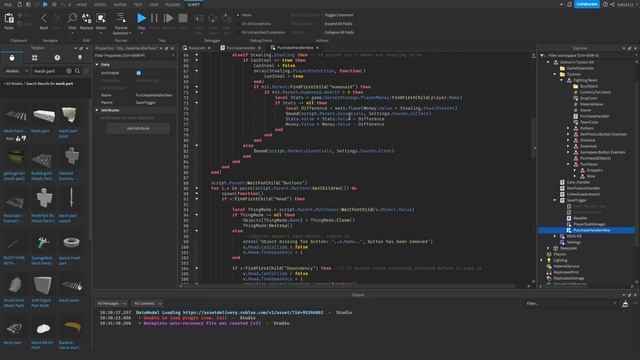Clear output with the broom icon
Screen dimensions: 640x360
click(x=625, y=304)
